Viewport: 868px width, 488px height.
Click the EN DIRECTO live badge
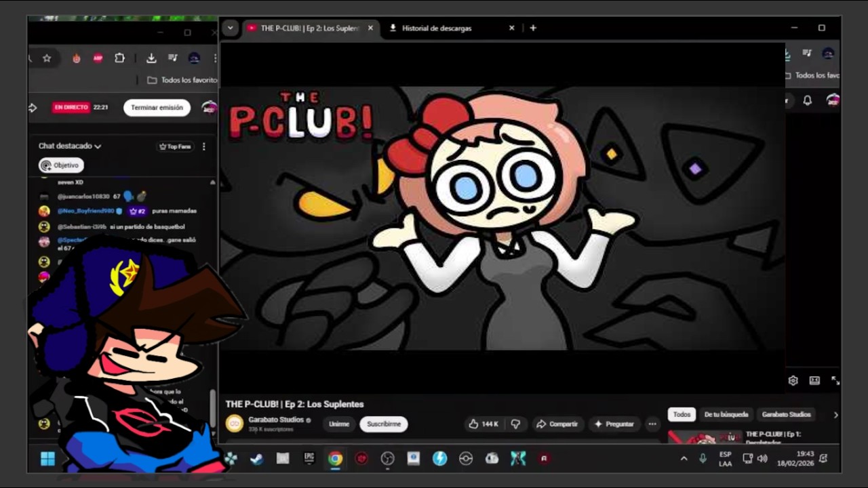(71, 108)
